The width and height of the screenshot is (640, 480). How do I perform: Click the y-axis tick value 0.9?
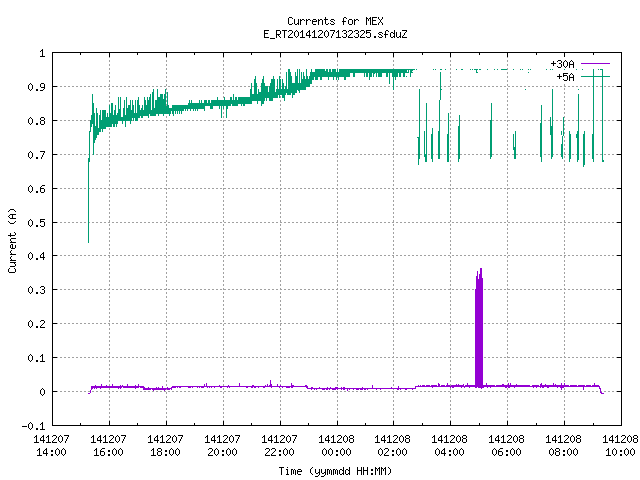[x=36, y=87]
